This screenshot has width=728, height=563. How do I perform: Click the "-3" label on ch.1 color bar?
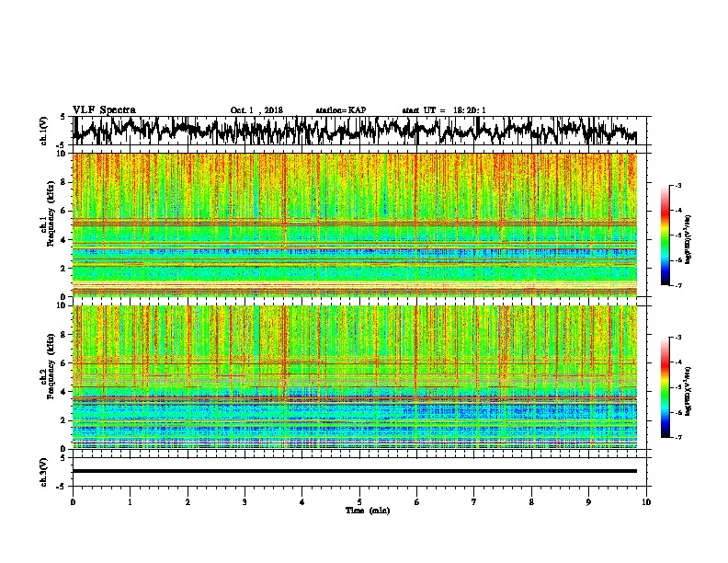(678, 186)
